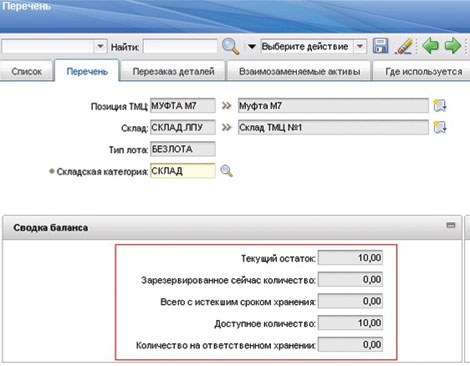Click the Текущий остаток value 10,00
The width and height of the screenshot is (470, 366).
coord(350,258)
